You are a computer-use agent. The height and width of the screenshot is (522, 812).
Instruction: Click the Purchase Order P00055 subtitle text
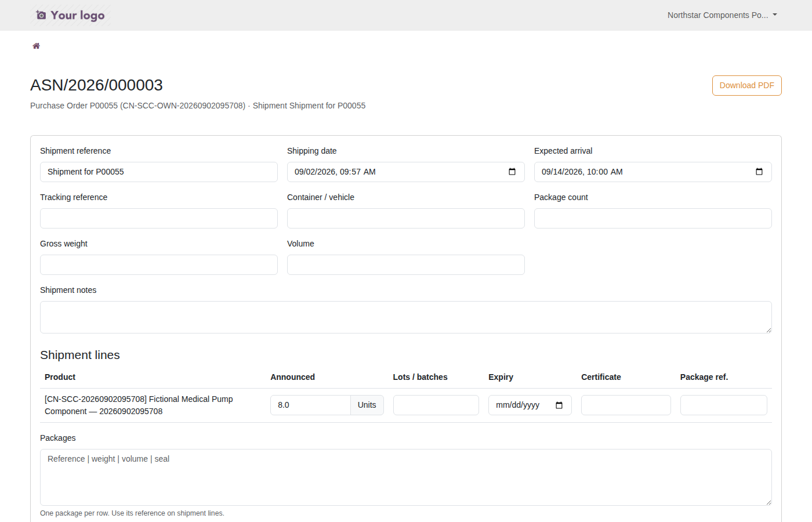tap(198, 106)
